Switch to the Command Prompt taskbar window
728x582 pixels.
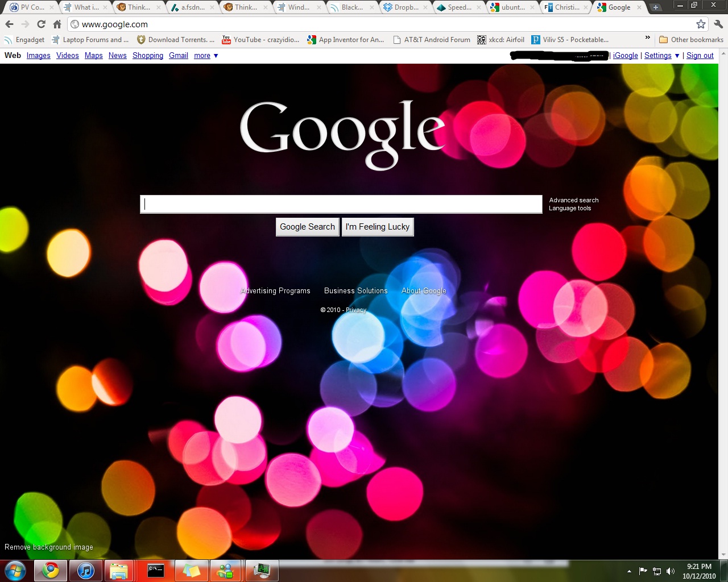(156, 570)
